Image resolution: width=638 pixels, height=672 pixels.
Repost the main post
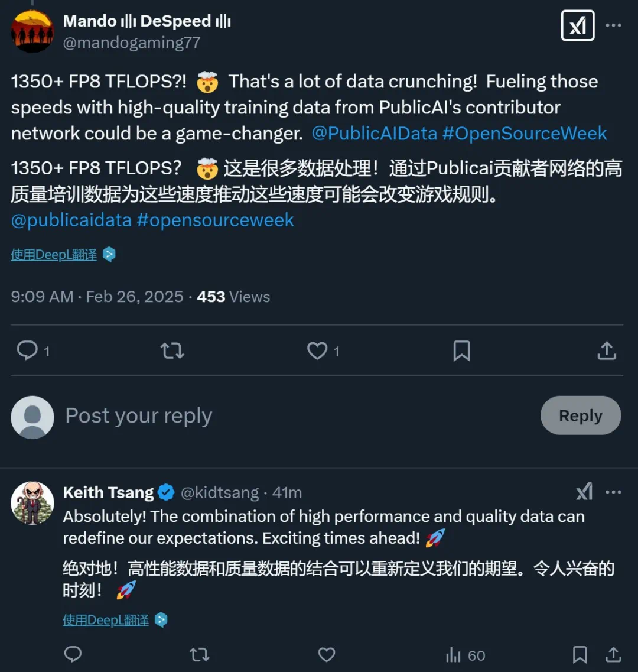click(x=172, y=350)
